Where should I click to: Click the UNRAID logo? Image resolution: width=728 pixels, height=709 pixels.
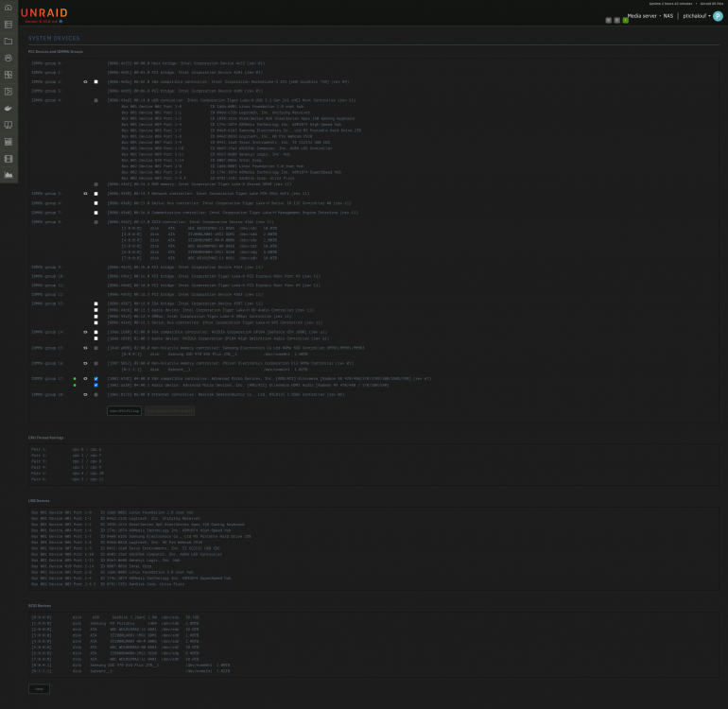(44, 13)
